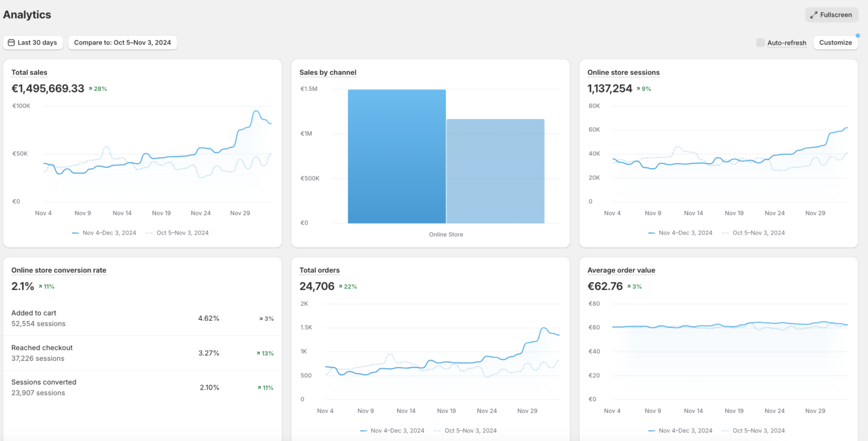Open the Compare to date range dropdown
Screen dimensions: 868x441
[x=123, y=43]
